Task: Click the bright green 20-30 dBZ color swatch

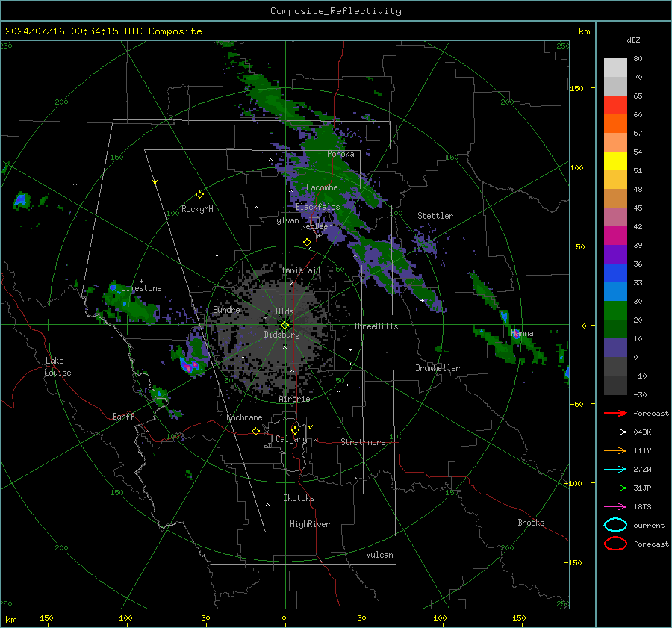Action: coord(615,311)
